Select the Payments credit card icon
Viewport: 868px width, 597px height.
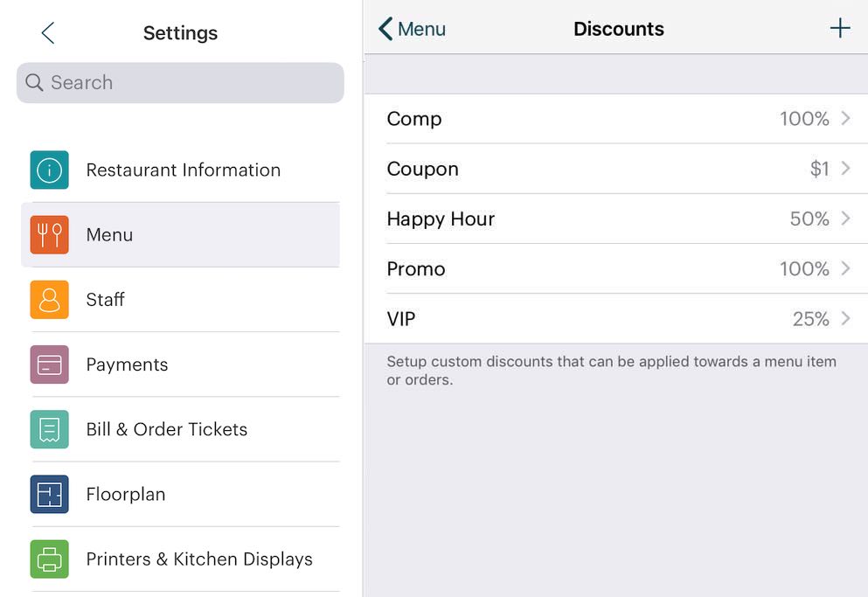pos(49,364)
